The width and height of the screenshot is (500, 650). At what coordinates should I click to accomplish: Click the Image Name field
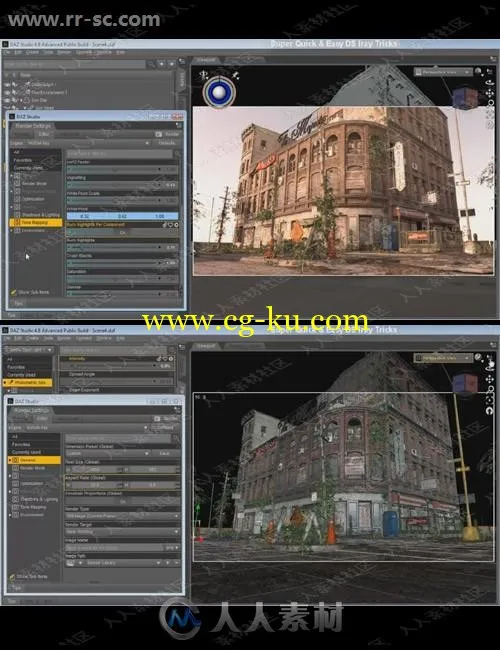pos(114,548)
